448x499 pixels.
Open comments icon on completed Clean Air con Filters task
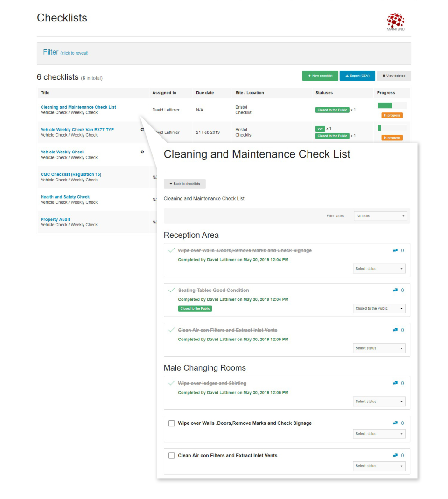[x=395, y=330]
